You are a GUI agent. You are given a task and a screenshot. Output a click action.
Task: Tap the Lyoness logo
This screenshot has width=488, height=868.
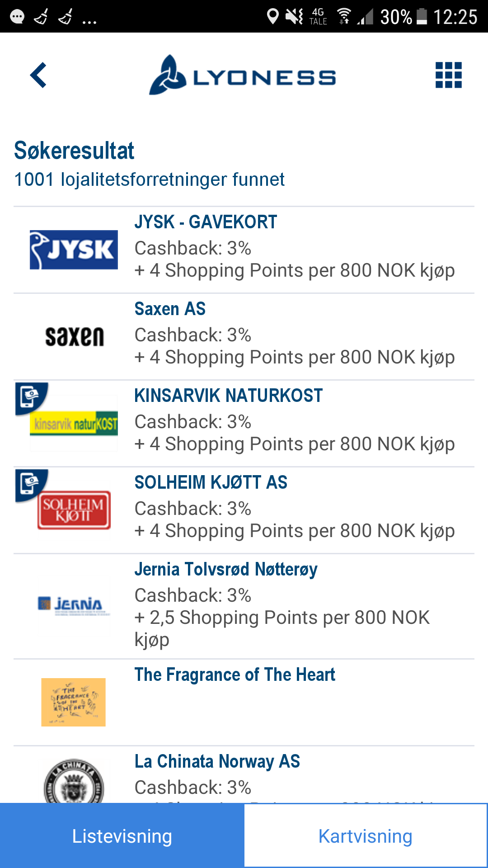[x=243, y=75]
